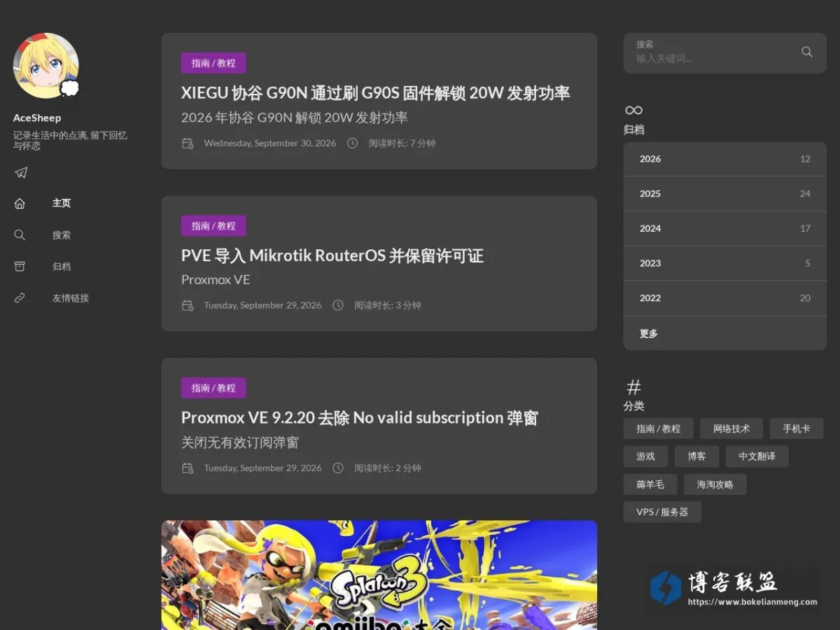Click the hash icon above 分类 widget

633,386
